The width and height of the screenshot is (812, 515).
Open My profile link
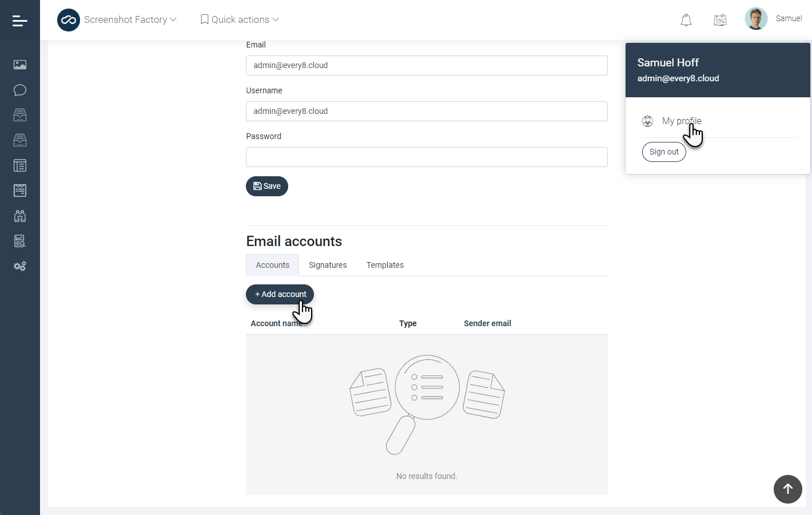(x=681, y=121)
